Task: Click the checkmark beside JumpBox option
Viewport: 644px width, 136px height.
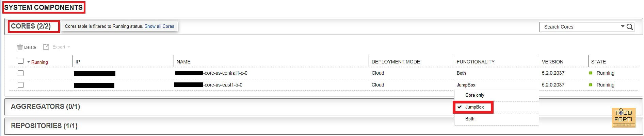Action: [460, 107]
